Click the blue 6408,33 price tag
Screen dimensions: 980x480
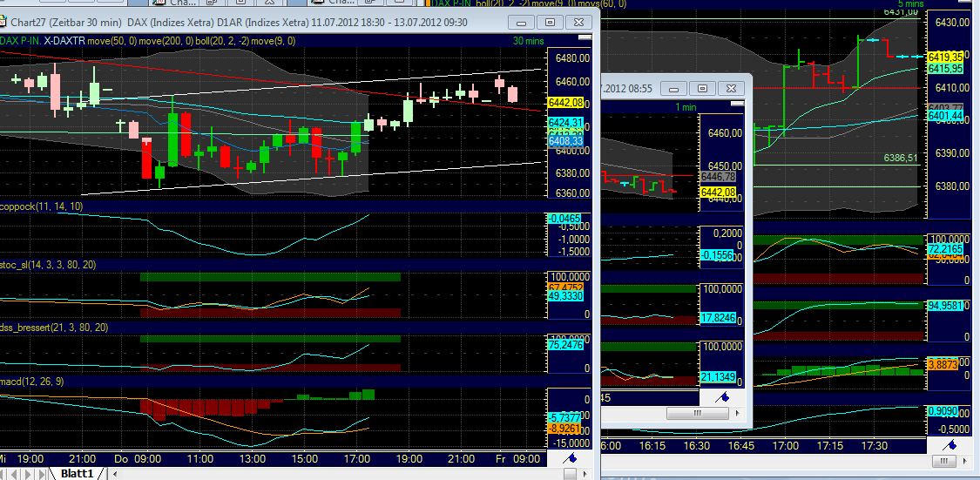click(565, 142)
